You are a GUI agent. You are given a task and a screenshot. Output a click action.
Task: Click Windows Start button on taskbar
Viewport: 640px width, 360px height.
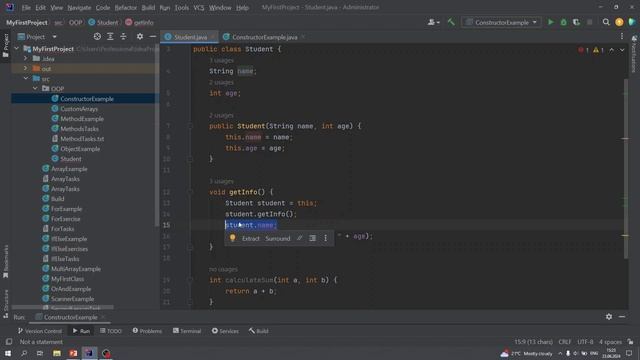[8, 353]
